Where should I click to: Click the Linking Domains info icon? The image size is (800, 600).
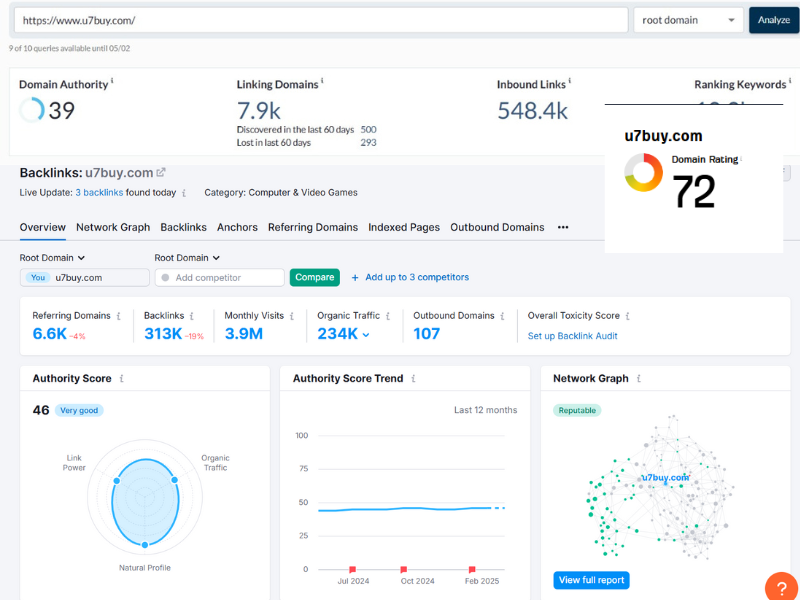coord(322,81)
